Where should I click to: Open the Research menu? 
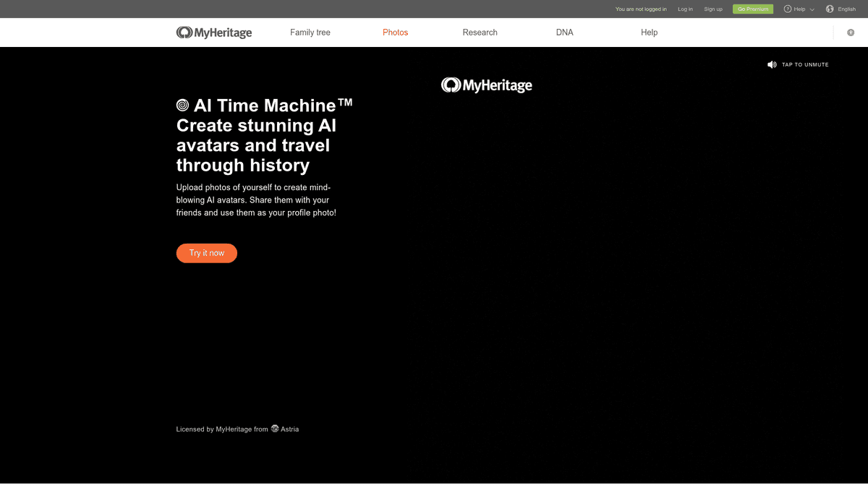coord(480,33)
